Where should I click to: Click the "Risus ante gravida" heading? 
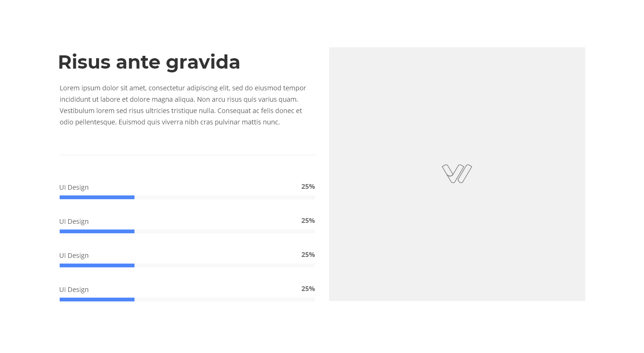click(x=149, y=62)
